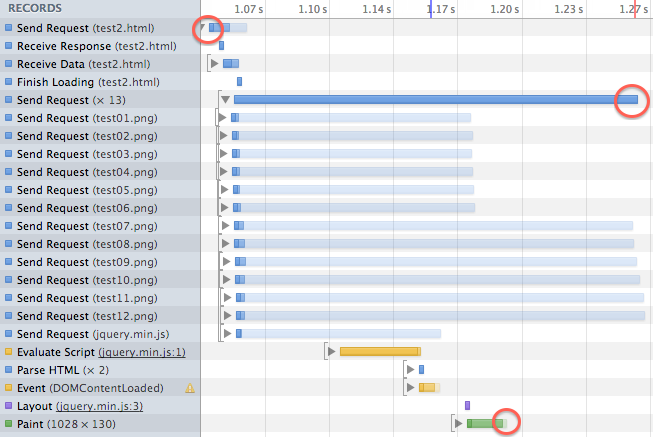Click the purple Layout timeline bar

click(x=467, y=405)
